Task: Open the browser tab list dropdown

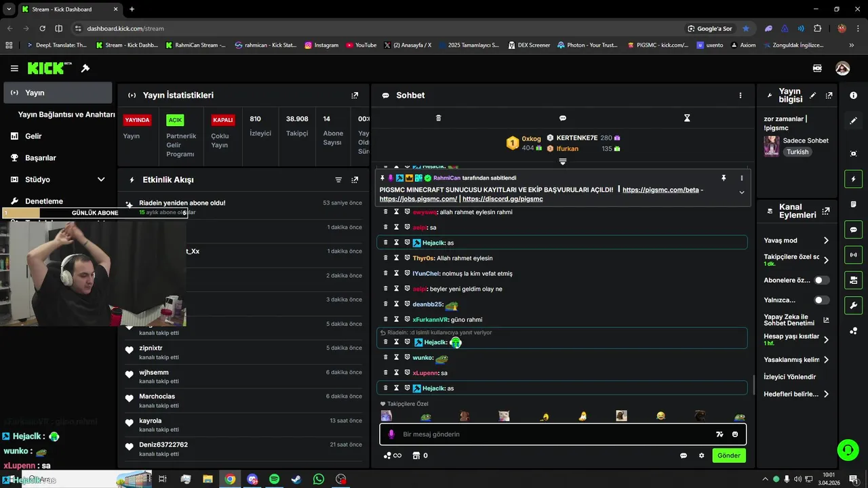Action: click(x=9, y=9)
